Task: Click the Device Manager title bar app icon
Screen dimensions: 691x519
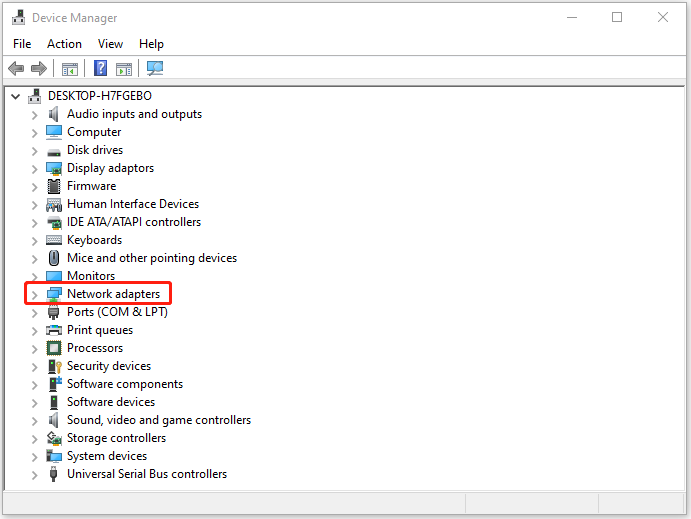Action: click(x=19, y=18)
